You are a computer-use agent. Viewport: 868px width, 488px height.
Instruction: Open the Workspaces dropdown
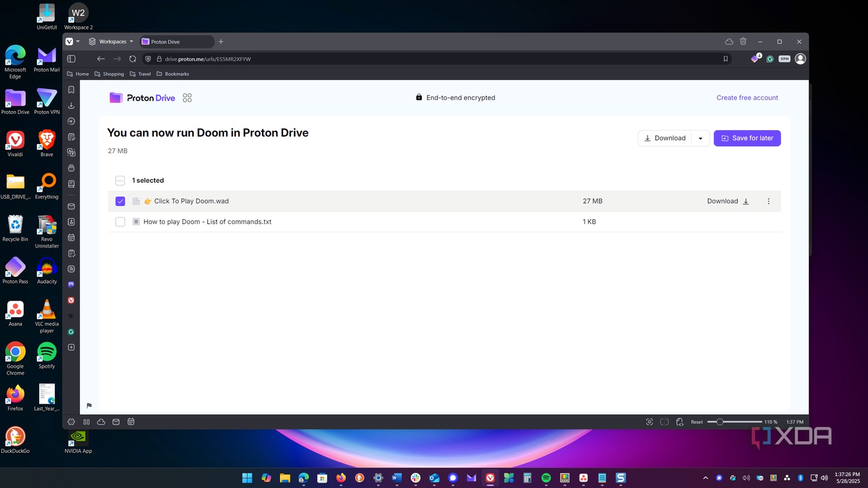tap(111, 42)
